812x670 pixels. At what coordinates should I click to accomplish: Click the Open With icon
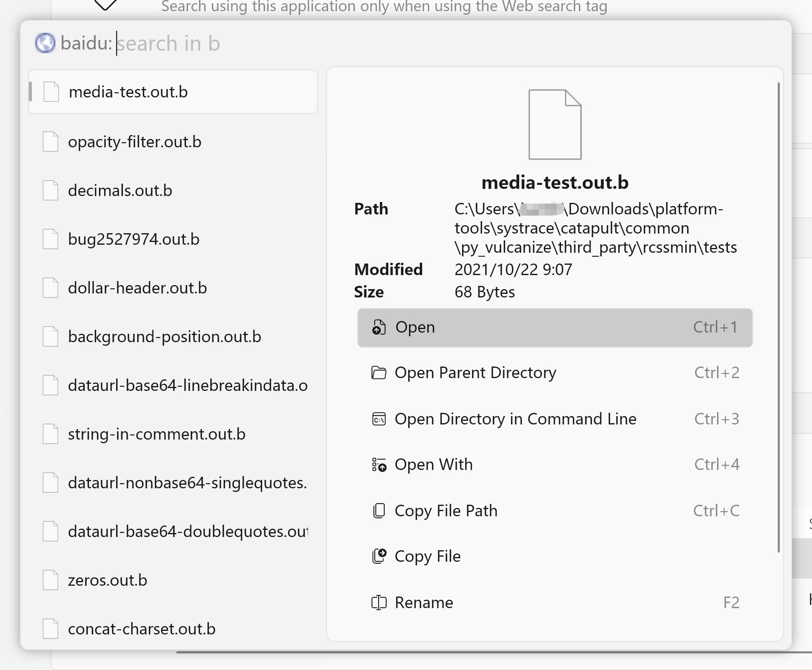tap(378, 464)
